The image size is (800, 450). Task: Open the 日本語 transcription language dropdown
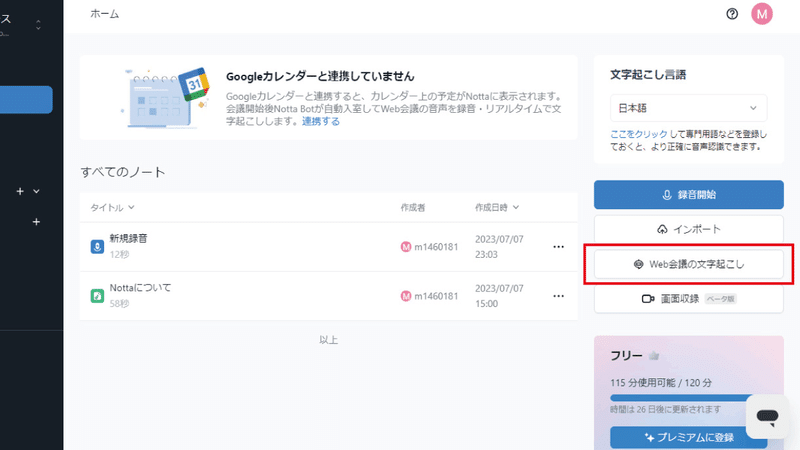pyautogui.click(x=688, y=108)
